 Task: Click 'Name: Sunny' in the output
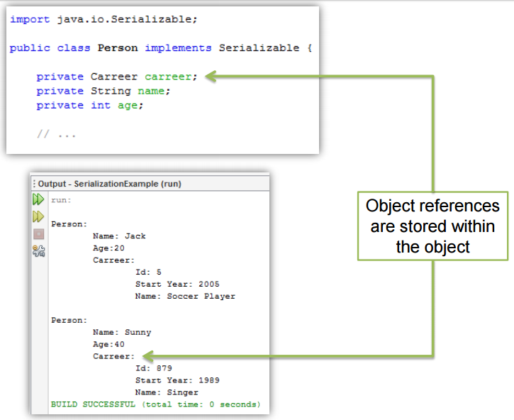pos(122,332)
